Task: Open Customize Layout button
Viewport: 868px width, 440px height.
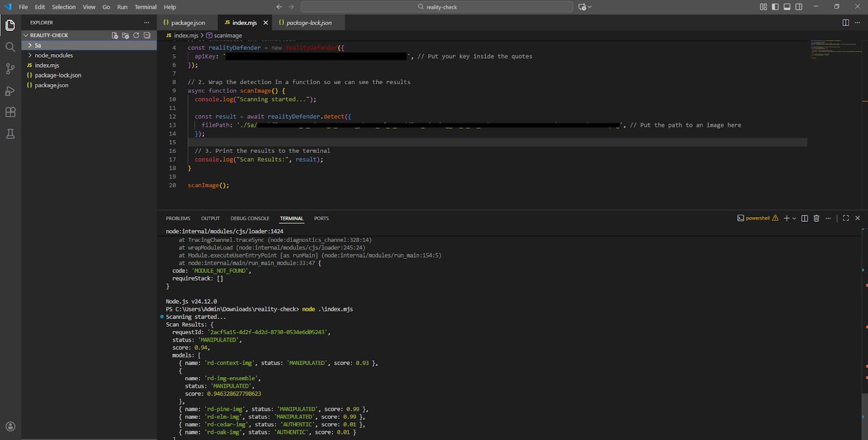Action: click(x=763, y=7)
